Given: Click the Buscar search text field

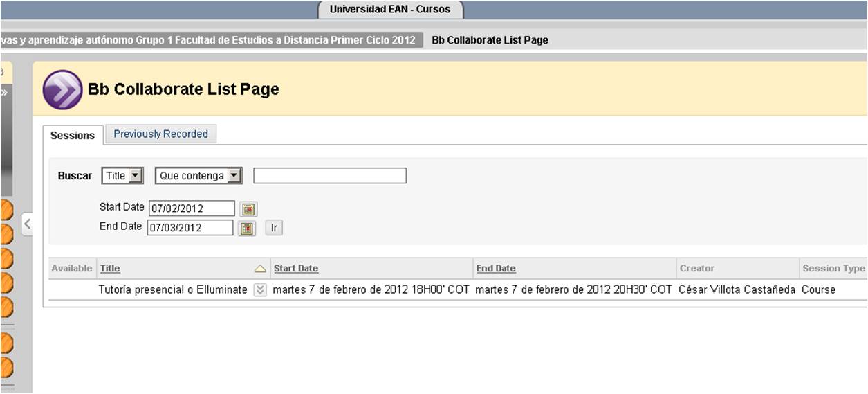Looking at the screenshot, I should click(x=329, y=176).
